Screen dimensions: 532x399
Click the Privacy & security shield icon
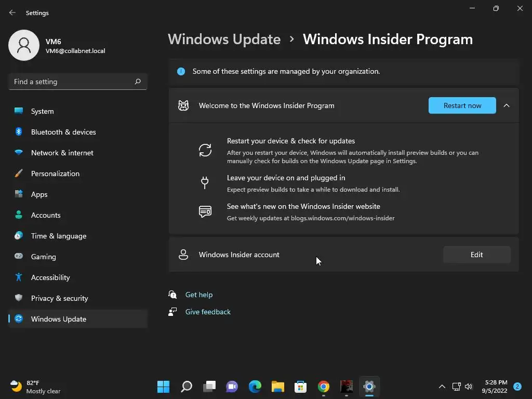tap(19, 298)
